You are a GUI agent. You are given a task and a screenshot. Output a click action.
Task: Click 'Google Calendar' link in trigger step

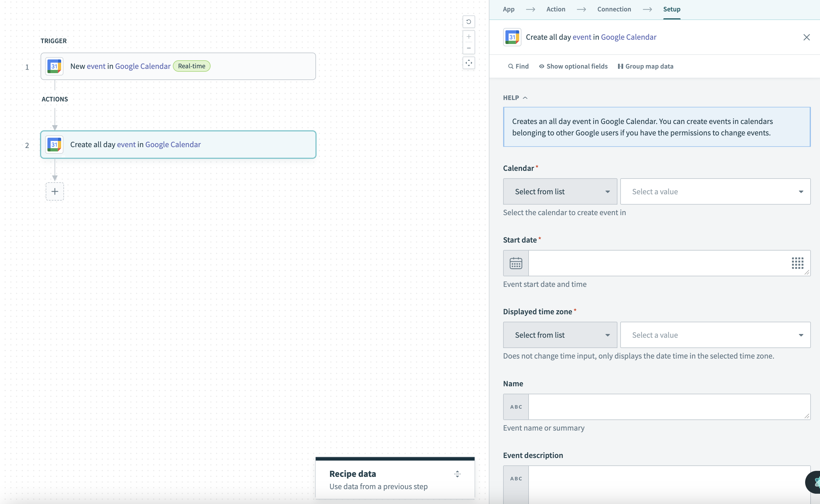(x=143, y=66)
